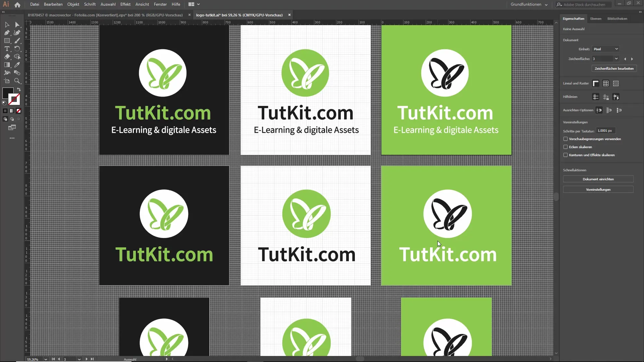Image resolution: width=644 pixels, height=362 pixels.
Task: Click Zeichenflächen bearbeiten button
Action: point(614,68)
